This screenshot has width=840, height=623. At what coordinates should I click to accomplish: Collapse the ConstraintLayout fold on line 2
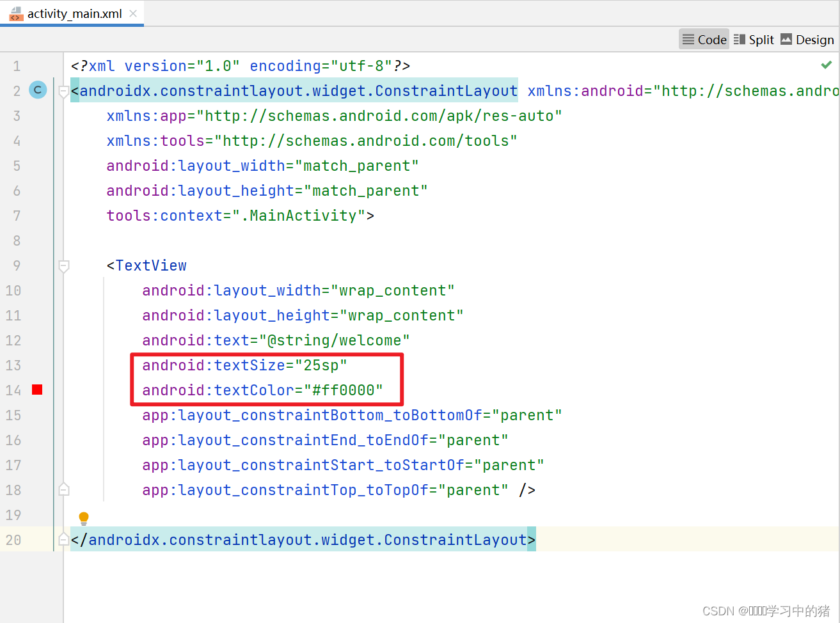[63, 91]
